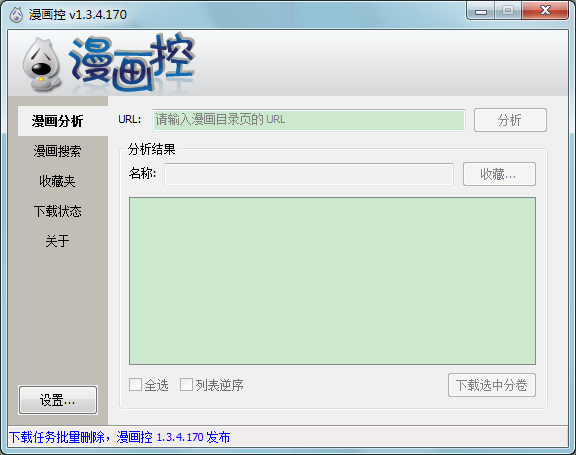Show the 下载状态 tab
Screen dimensions: 576x455
(58, 211)
